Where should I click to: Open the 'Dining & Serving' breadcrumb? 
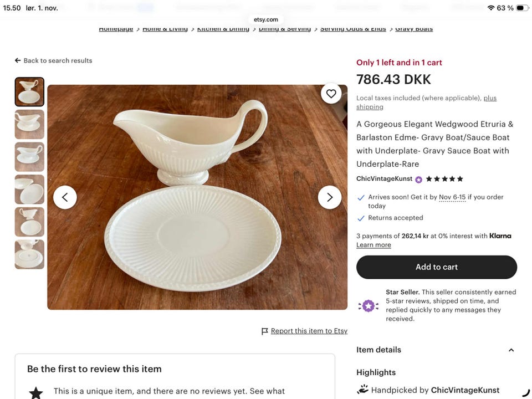point(284,28)
